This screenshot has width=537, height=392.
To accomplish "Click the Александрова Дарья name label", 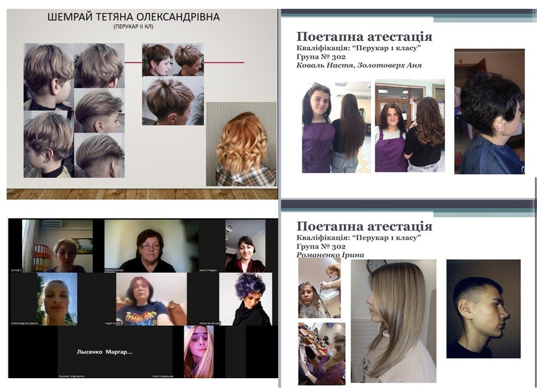I will 25,323.
